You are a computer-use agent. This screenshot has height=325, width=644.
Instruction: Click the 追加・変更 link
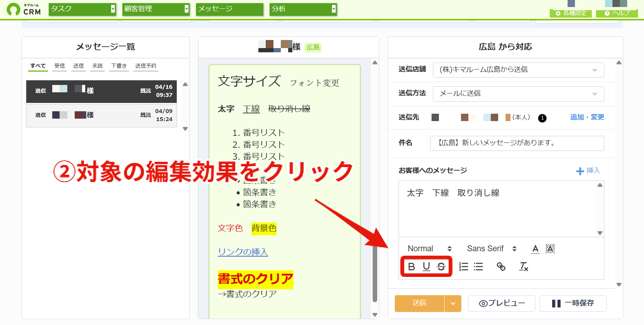[587, 117]
